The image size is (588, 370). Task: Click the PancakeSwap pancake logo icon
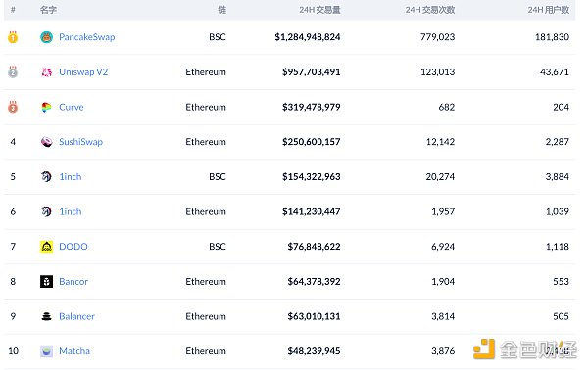(46, 37)
